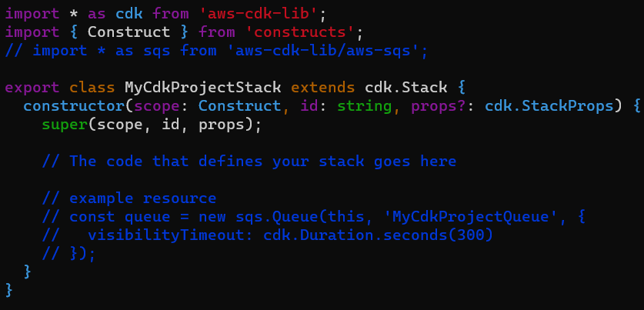Viewport: 644px width, 310px height.
Task: Click the class keyword
Action: (92, 87)
